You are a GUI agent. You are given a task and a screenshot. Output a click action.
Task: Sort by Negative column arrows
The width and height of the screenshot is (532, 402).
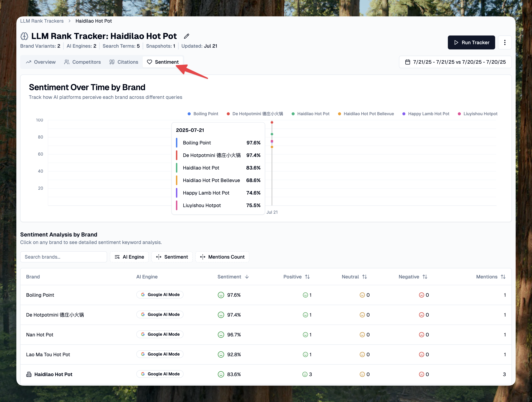pyautogui.click(x=425, y=277)
